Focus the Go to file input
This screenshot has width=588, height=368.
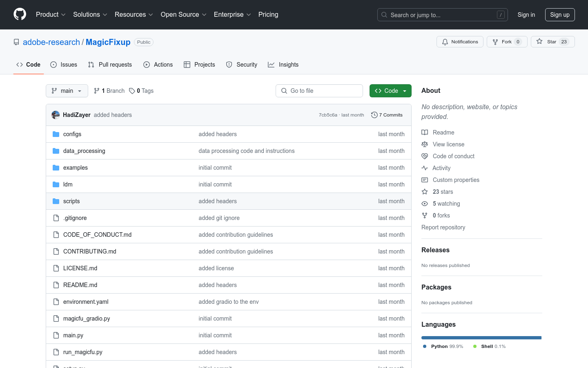click(x=319, y=91)
